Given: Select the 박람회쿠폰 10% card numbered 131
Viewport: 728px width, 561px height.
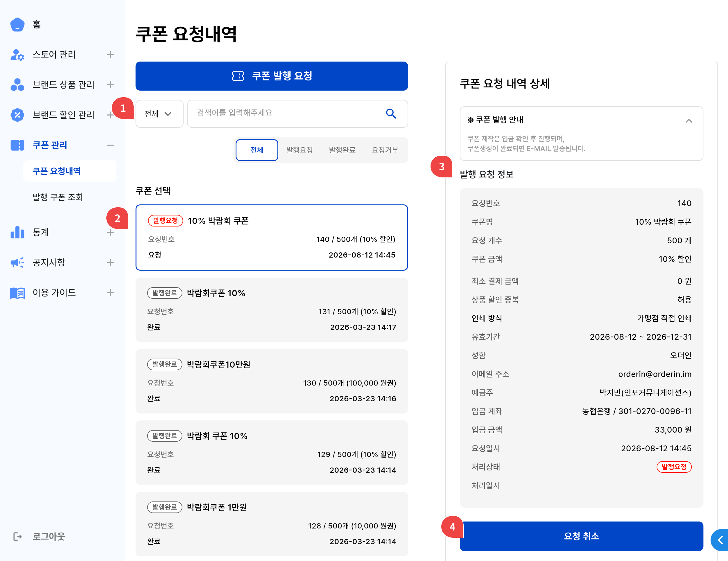Looking at the screenshot, I should click(272, 310).
